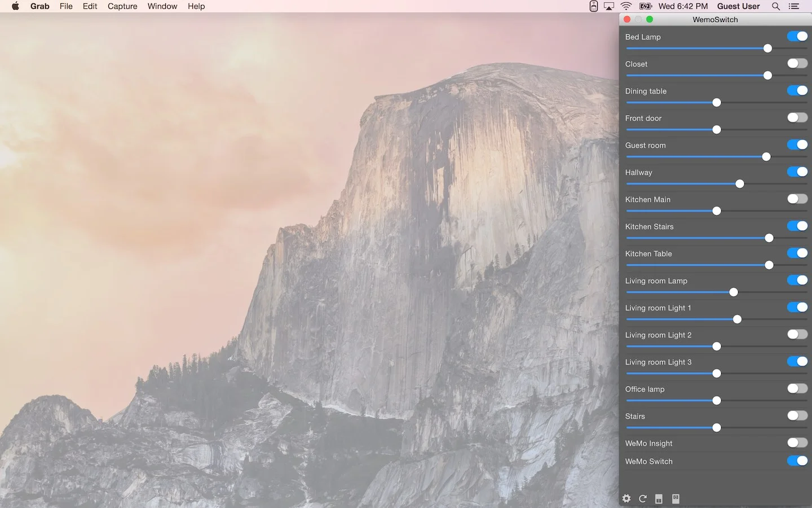
Task: Turn off Kitchen Table switch
Action: 797,253
